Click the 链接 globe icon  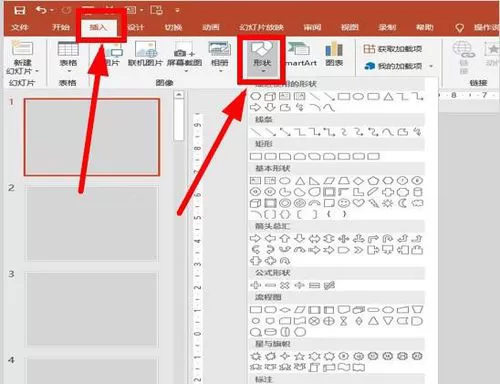tap(464, 50)
